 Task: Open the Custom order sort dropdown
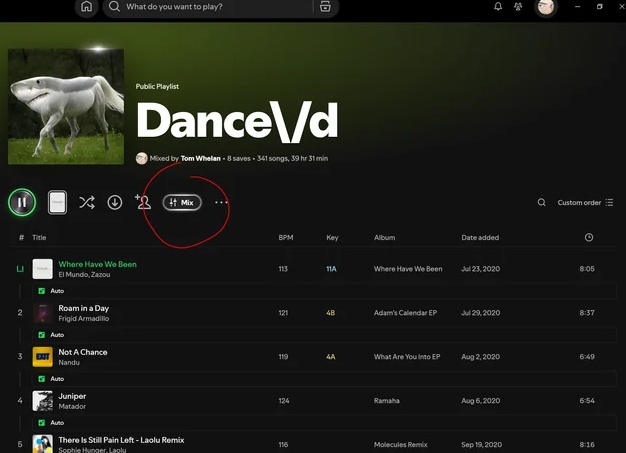pos(585,202)
